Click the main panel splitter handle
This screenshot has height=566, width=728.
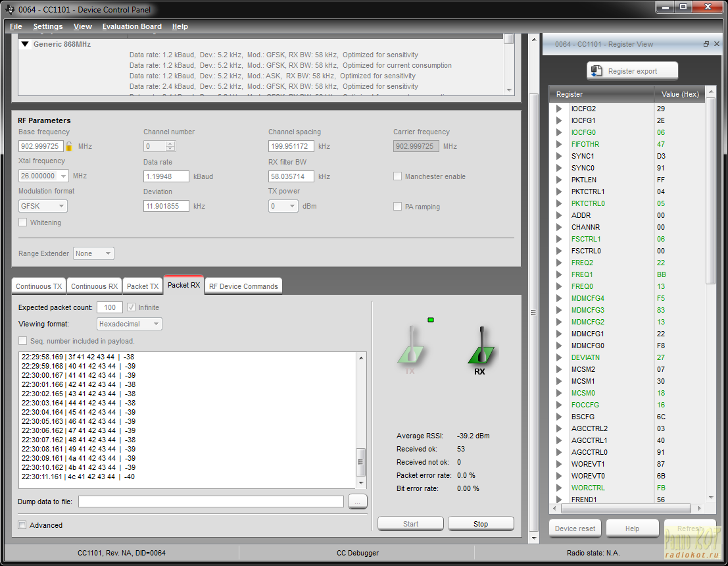(x=533, y=312)
